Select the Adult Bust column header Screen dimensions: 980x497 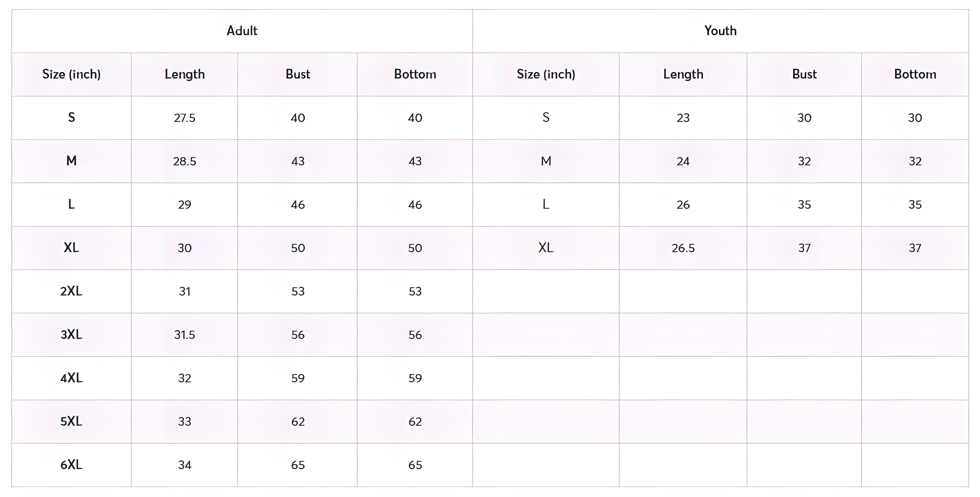pos(298,74)
